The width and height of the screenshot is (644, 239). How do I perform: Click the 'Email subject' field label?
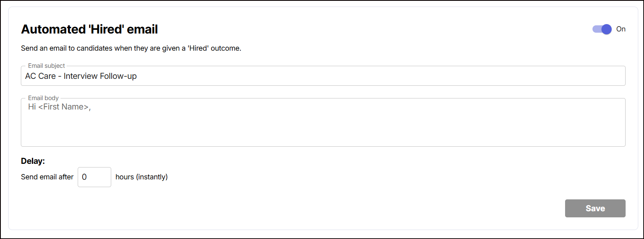click(46, 66)
